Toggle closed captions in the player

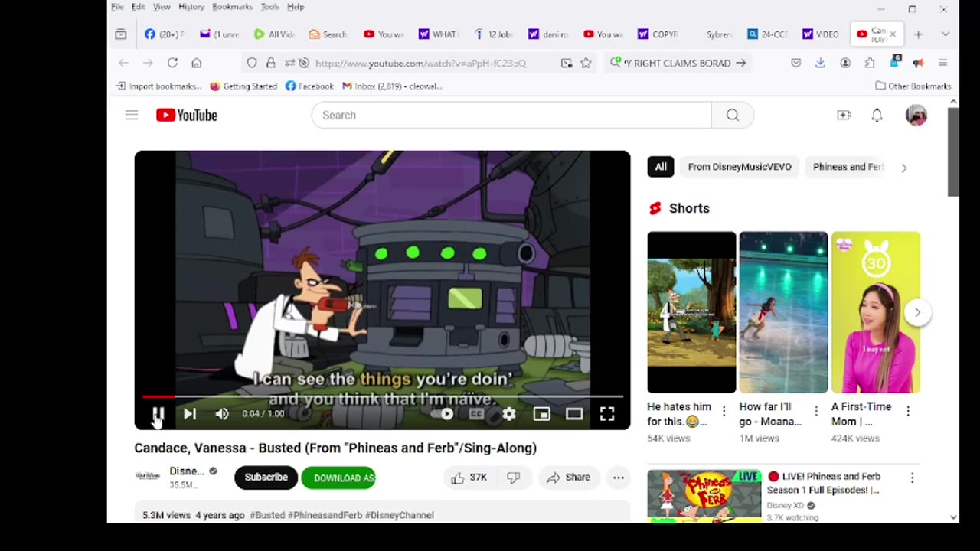point(476,414)
